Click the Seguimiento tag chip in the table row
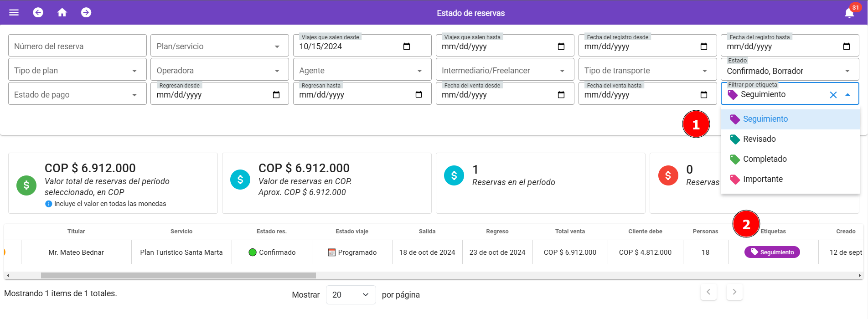Viewport: 868px width, 319px height. point(772,252)
